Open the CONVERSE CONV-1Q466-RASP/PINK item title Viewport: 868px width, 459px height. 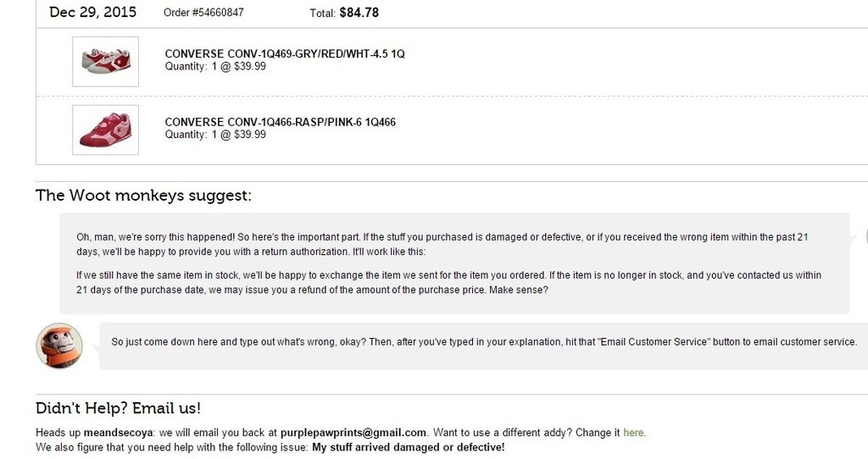(x=280, y=122)
